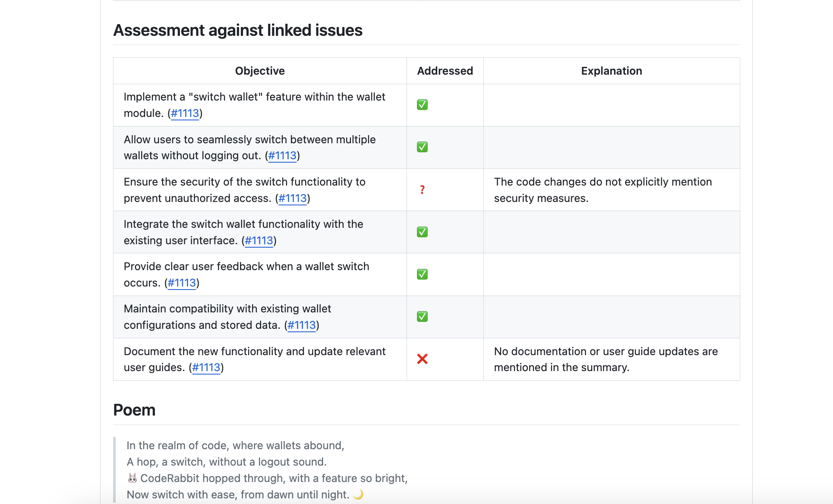Open #1113 link in seamlessly switch wallets row
Image resolution: width=833 pixels, height=504 pixels.
point(282,155)
